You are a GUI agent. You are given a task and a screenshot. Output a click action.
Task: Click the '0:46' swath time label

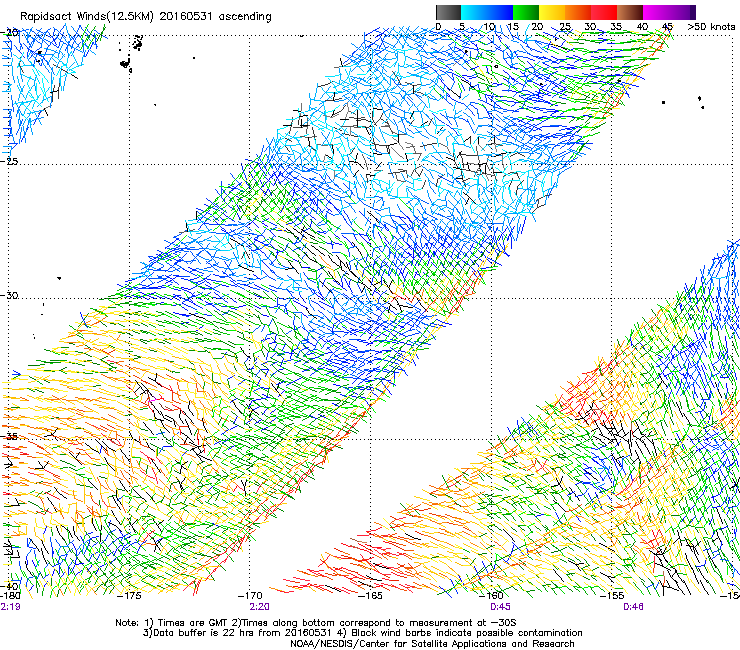(633, 607)
